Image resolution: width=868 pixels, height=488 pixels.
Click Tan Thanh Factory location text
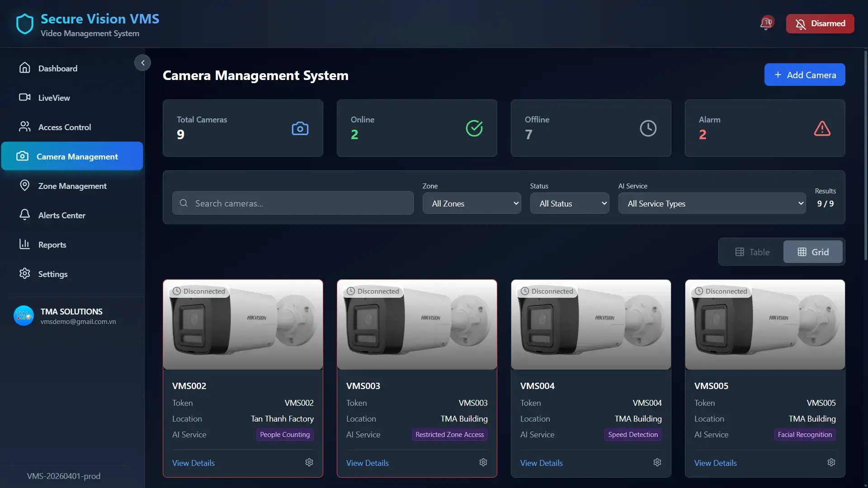[x=282, y=419]
